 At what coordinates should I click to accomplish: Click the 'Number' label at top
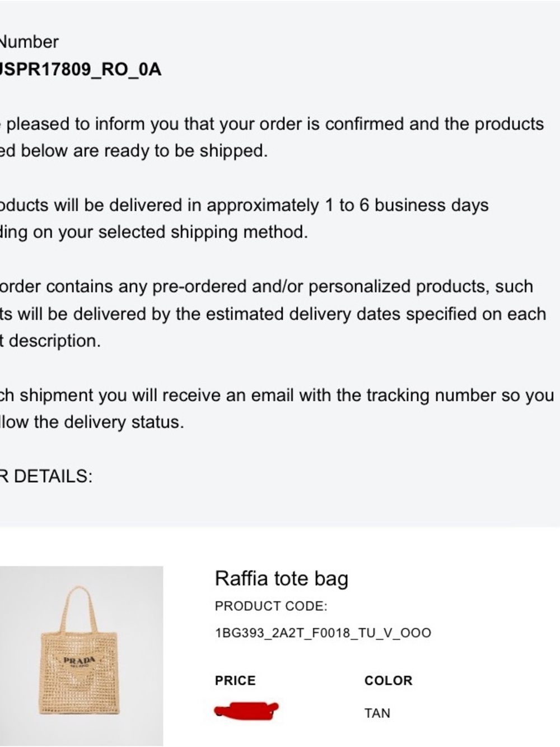coord(29,42)
